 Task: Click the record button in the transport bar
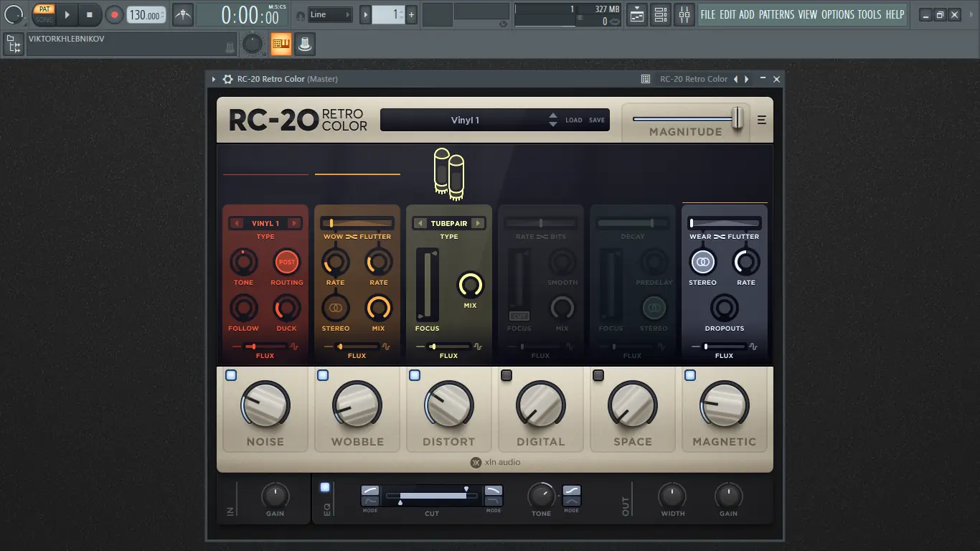tap(115, 14)
